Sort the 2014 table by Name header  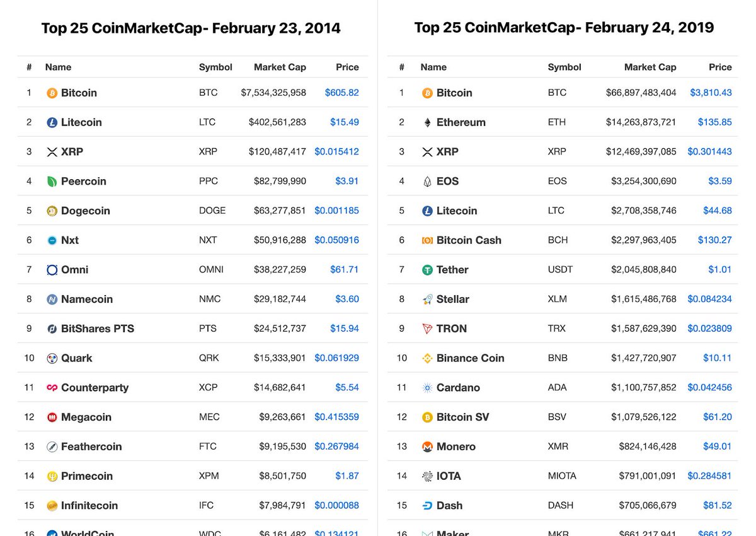(x=58, y=67)
